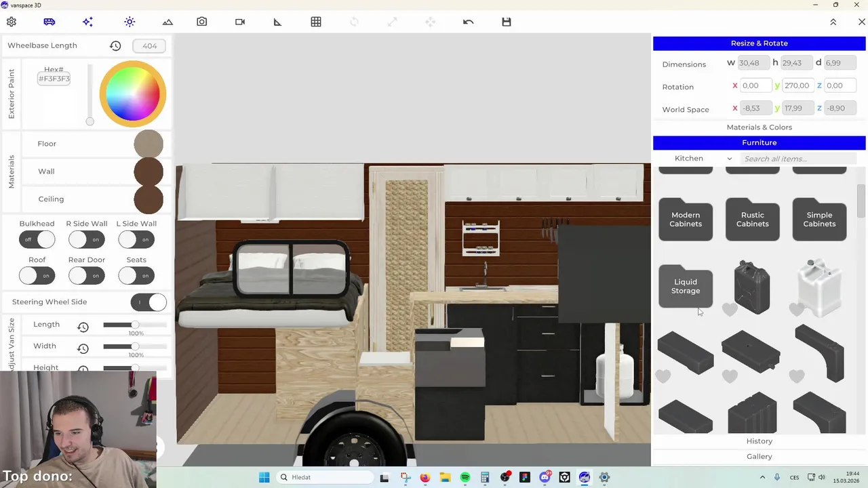The width and height of the screenshot is (868, 488).
Task: Expand the Materials & Colors section
Action: click(759, 127)
